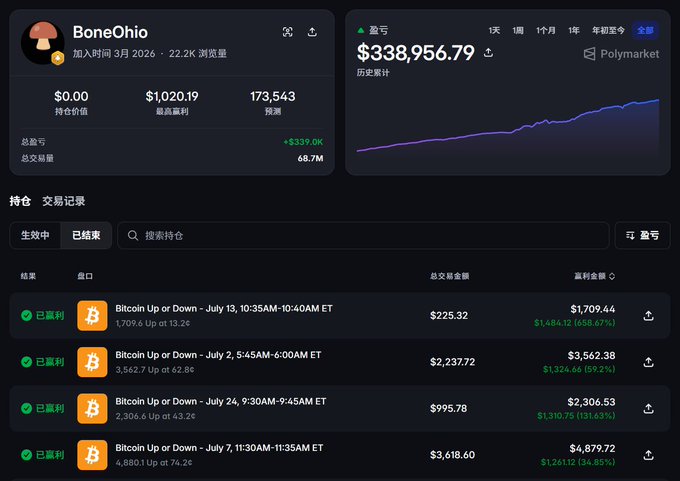Share the July 13 position result
This screenshot has width=680, height=481.
coord(648,315)
